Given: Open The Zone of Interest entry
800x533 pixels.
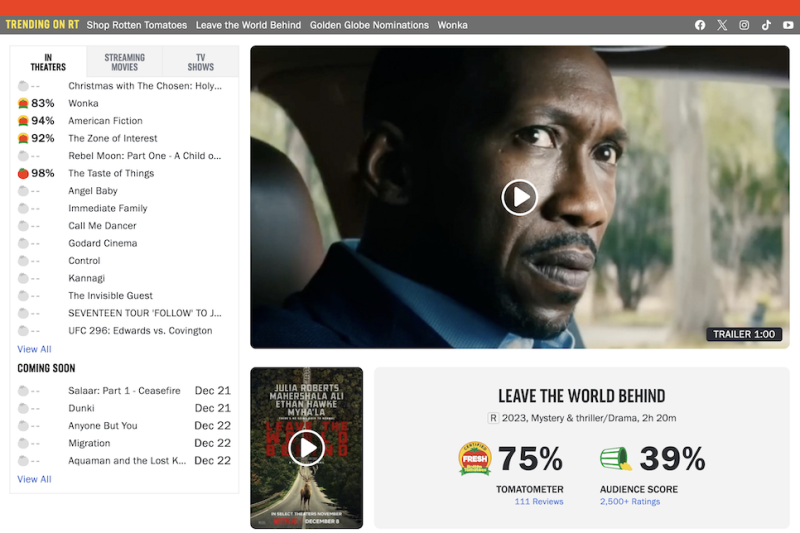Looking at the screenshot, I should click(x=113, y=138).
